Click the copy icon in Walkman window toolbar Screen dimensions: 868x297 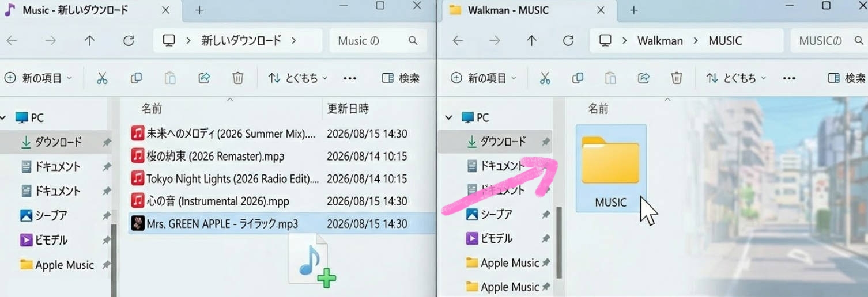pyautogui.click(x=578, y=78)
